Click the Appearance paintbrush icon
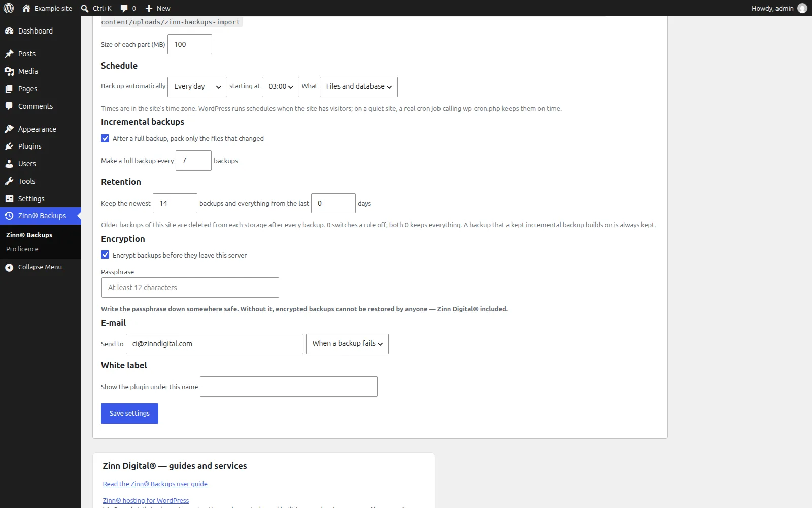 (x=9, y=129)
